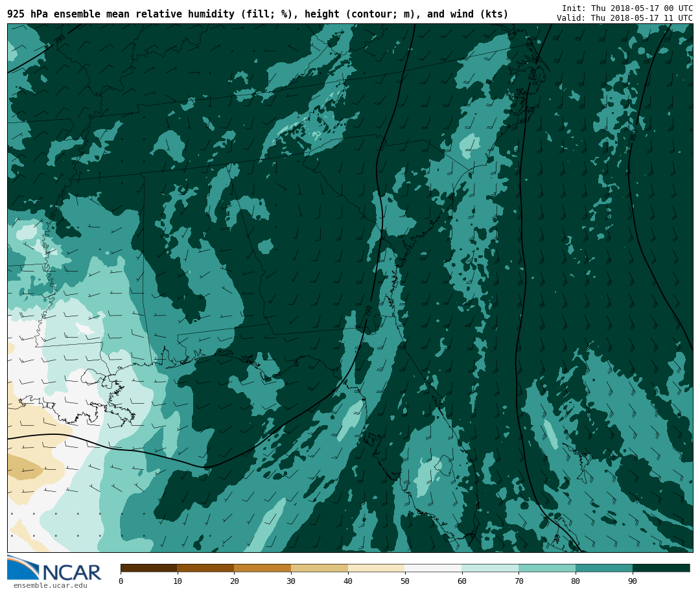Click the colorbar tick label '80'
Viewport: 700px width, 593px height.
point(576,581)
